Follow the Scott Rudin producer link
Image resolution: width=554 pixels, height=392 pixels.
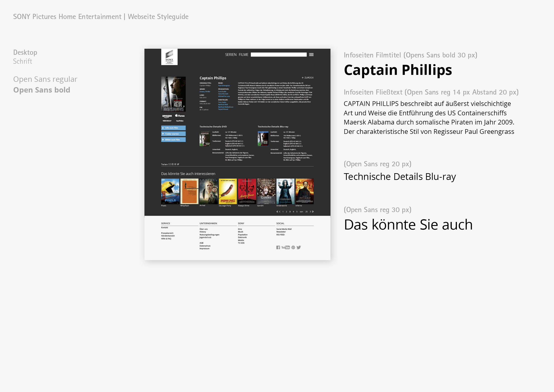(x=222, y=92)
